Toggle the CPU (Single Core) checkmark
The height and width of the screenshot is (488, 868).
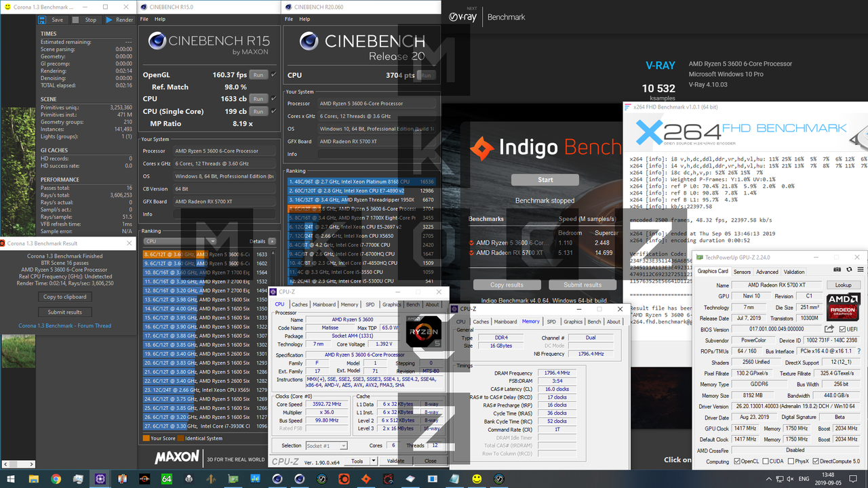pyautogui.click(x=273, y=110)
